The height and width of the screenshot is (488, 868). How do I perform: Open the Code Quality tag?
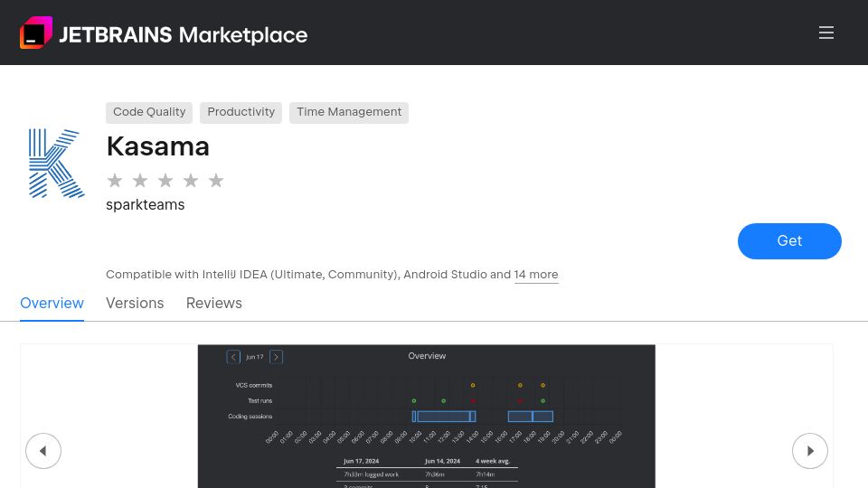tap(149, 112)
